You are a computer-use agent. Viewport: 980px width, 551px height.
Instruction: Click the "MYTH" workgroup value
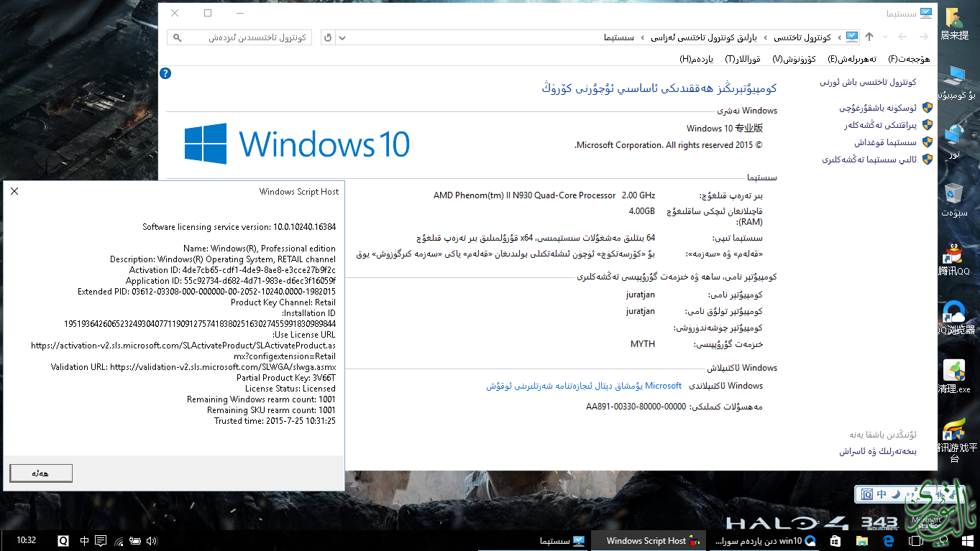tap(643, 344)
